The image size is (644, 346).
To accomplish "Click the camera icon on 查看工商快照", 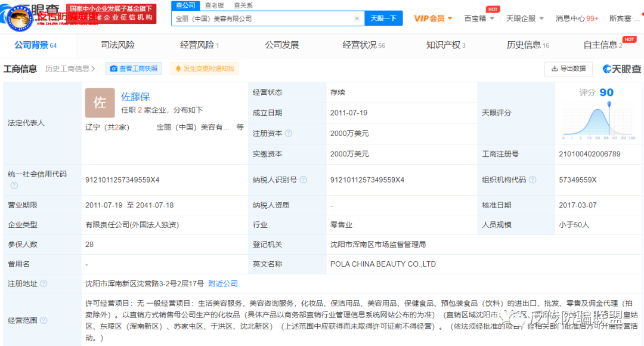I will (x=113, y=69).
